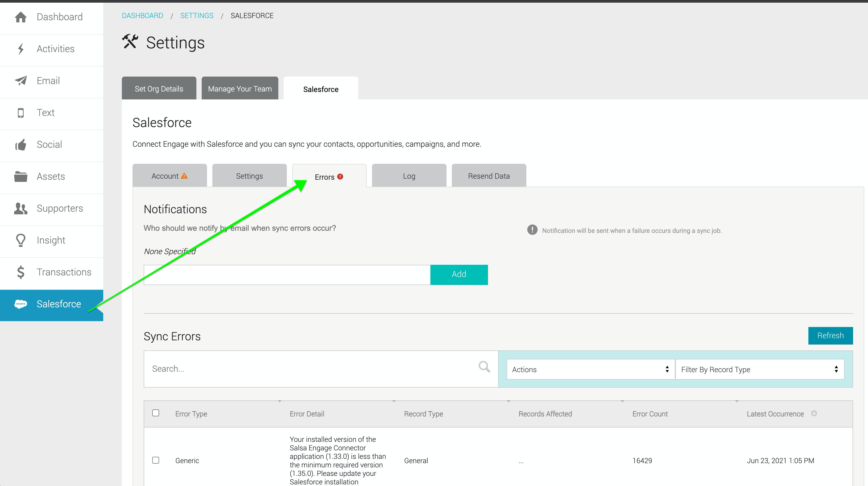868x486 pixels.
Task: Open the Resend Data sub-tab
Action: (x=489, y=175)
